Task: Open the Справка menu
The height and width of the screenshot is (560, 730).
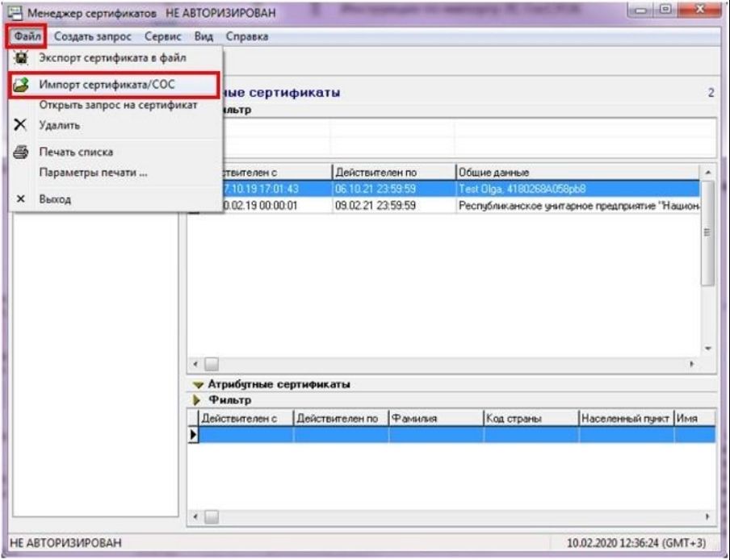Action: point(246,37)
